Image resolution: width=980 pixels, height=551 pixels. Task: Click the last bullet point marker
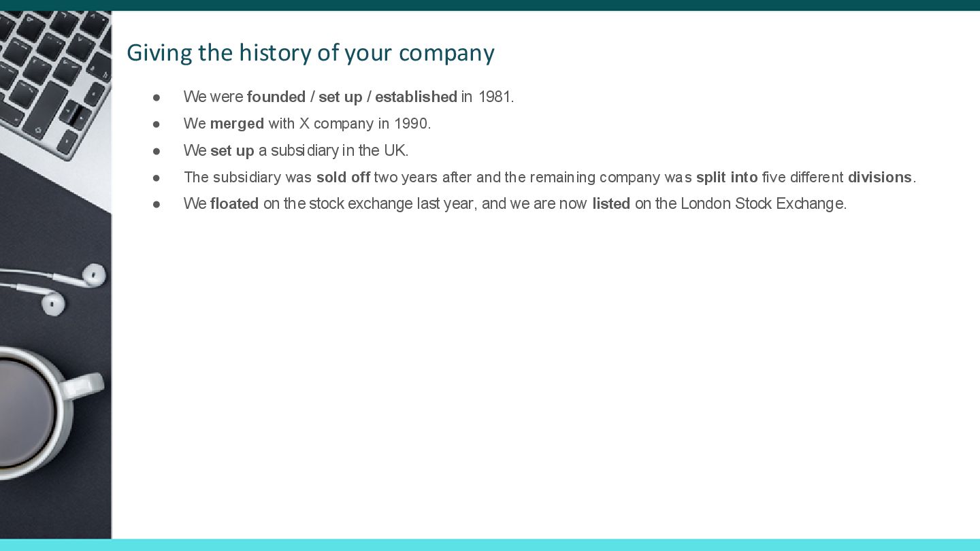(x=157, y=204)
